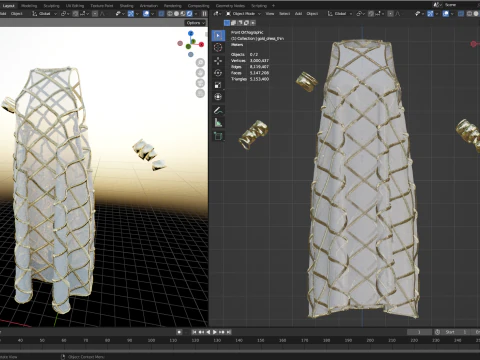Open View menu in right viewport header
The height and width of the screenshot is (360, 480).
point(270,14)
